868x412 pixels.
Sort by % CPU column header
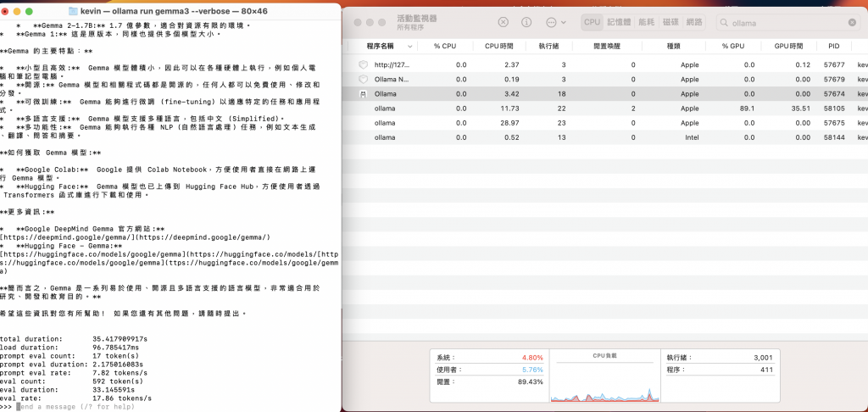(x=445, y=46)
